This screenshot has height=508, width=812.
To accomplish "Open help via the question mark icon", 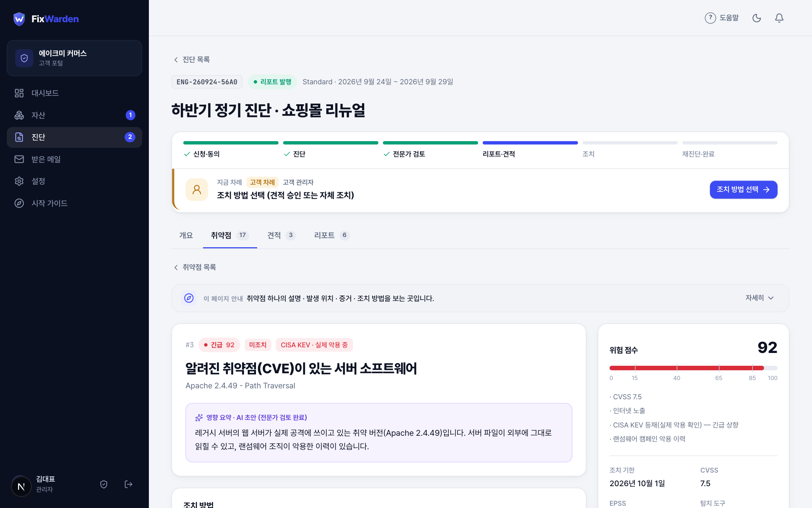I will click(x=710, y=18).
